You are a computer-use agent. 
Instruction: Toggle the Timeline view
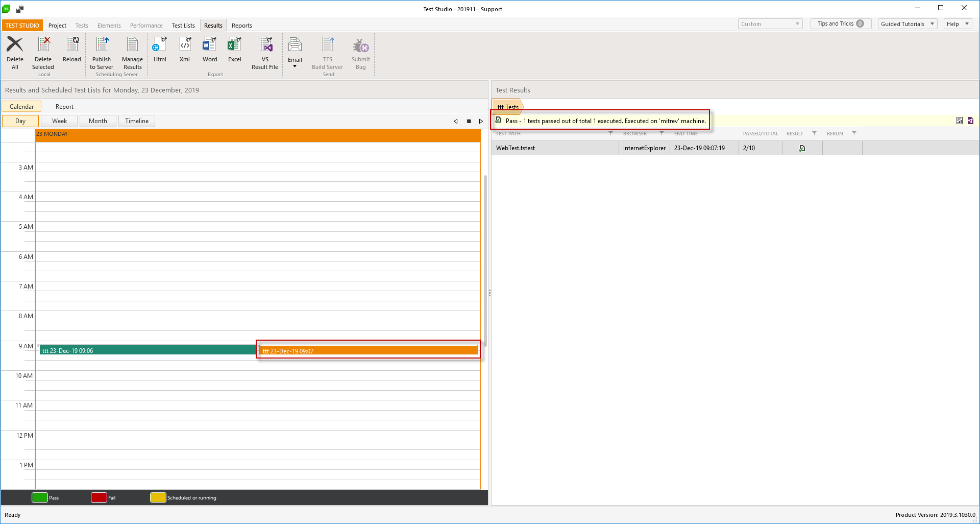(x=137, y=121)
